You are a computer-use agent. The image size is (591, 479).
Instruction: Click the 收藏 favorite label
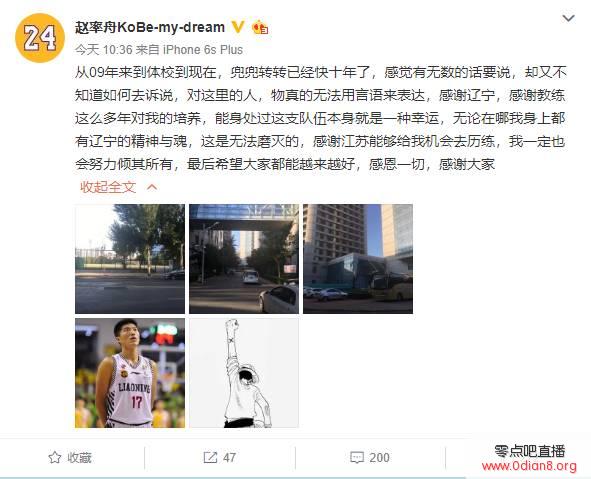tap(80, 458)
